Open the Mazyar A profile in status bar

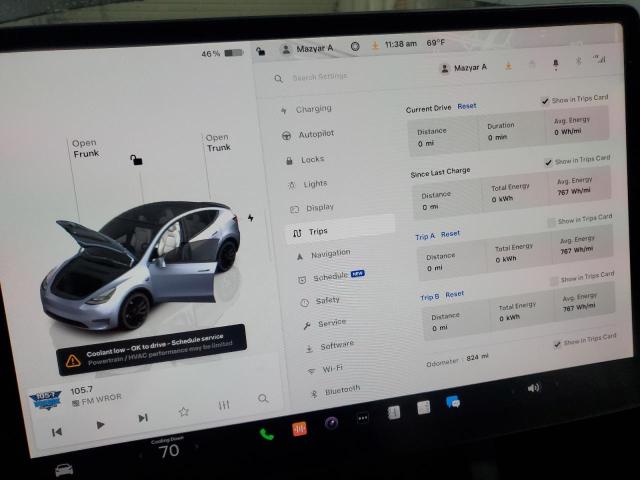[x=308, y=49]
